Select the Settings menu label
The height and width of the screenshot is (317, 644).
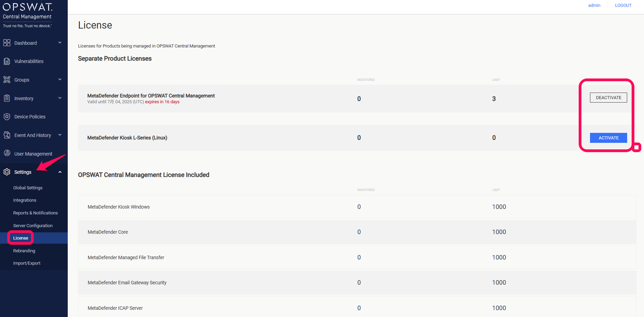(23, 172)
